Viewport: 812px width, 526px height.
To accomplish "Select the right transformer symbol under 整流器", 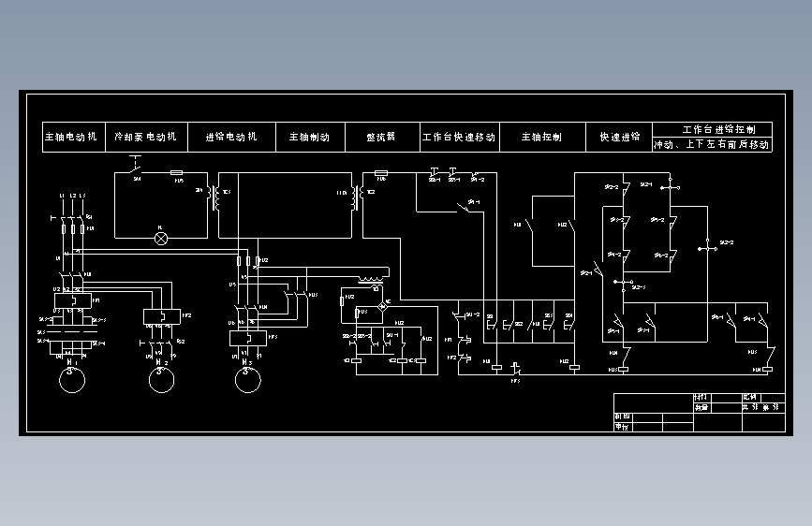I will (x=358, y=198).
